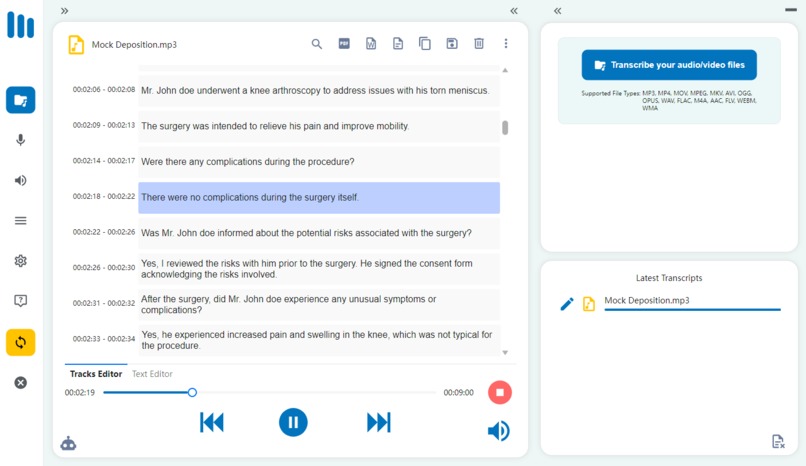Expand the left panel with double chevron right
806x466 pixels.
pos(64,11)
